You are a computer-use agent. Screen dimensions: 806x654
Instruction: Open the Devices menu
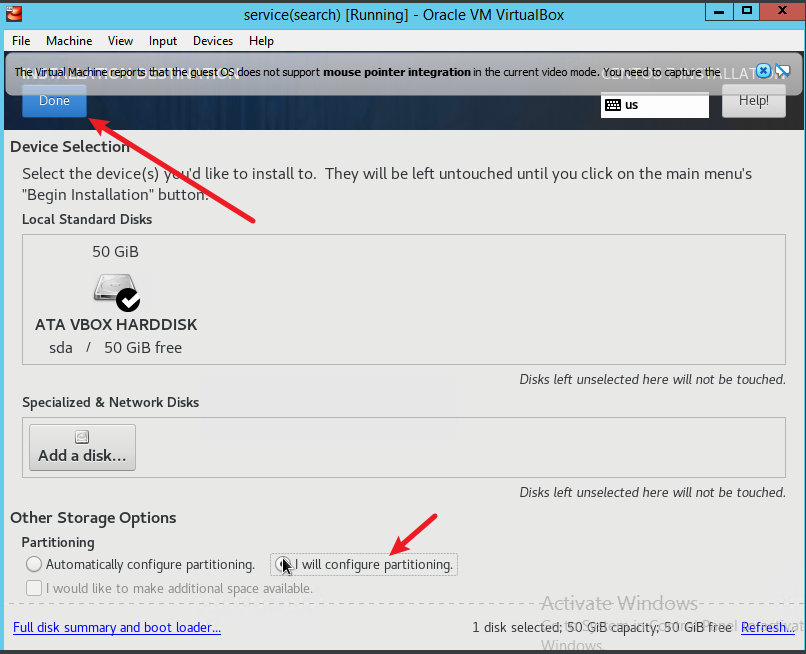(213, 41)
